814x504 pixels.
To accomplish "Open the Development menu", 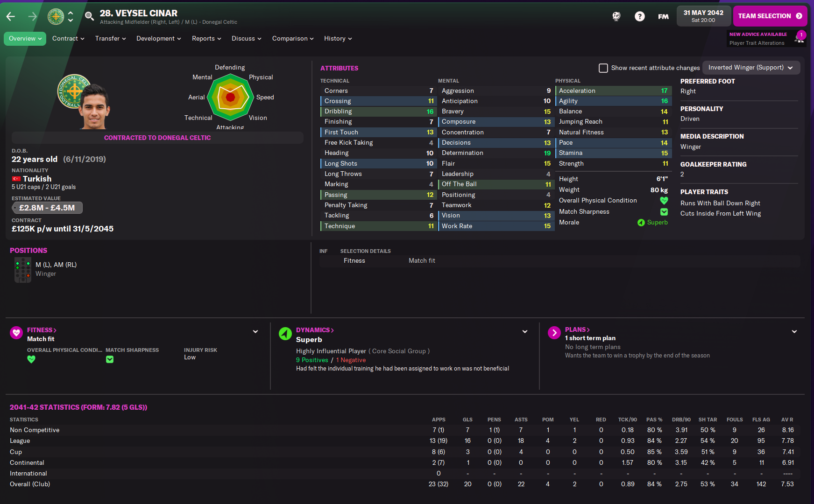I will click(159, 39).
